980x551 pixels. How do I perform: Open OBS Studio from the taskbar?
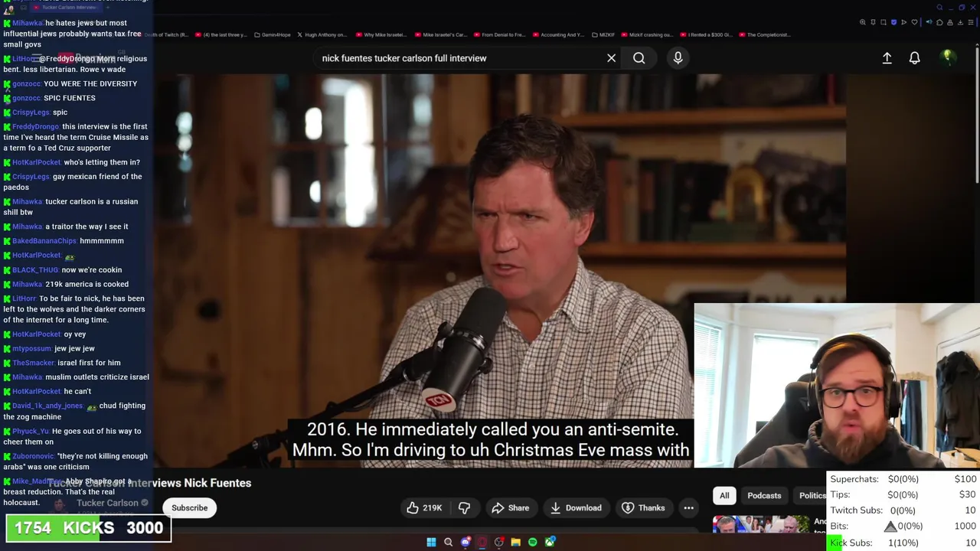(x=498, y=542)
